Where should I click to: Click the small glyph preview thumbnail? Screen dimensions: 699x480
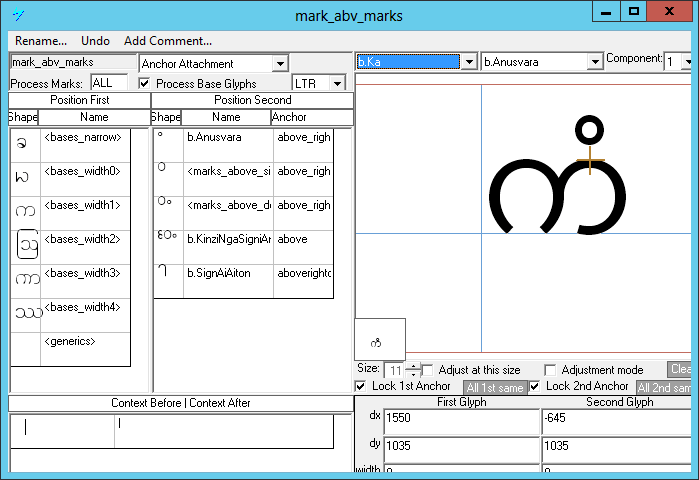380,339
